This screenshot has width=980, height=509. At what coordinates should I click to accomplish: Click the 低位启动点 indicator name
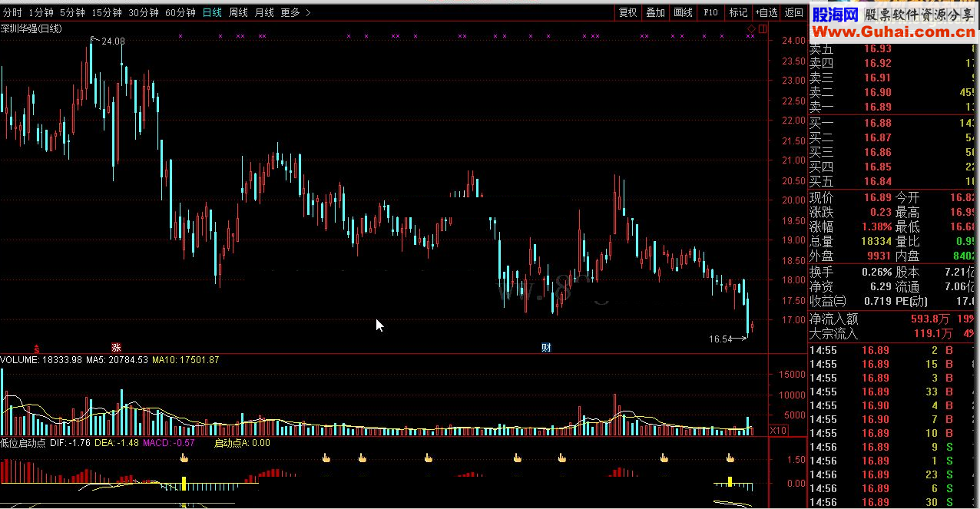point(23,442)
